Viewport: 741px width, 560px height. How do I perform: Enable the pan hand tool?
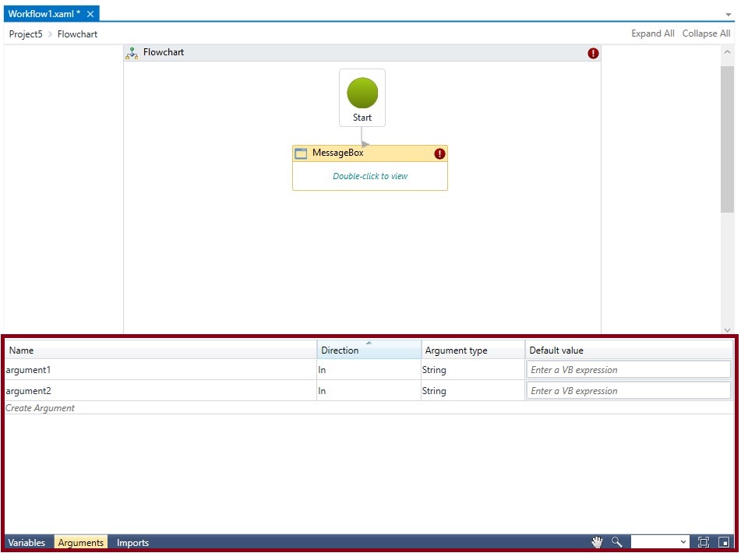tap(597, 542)
